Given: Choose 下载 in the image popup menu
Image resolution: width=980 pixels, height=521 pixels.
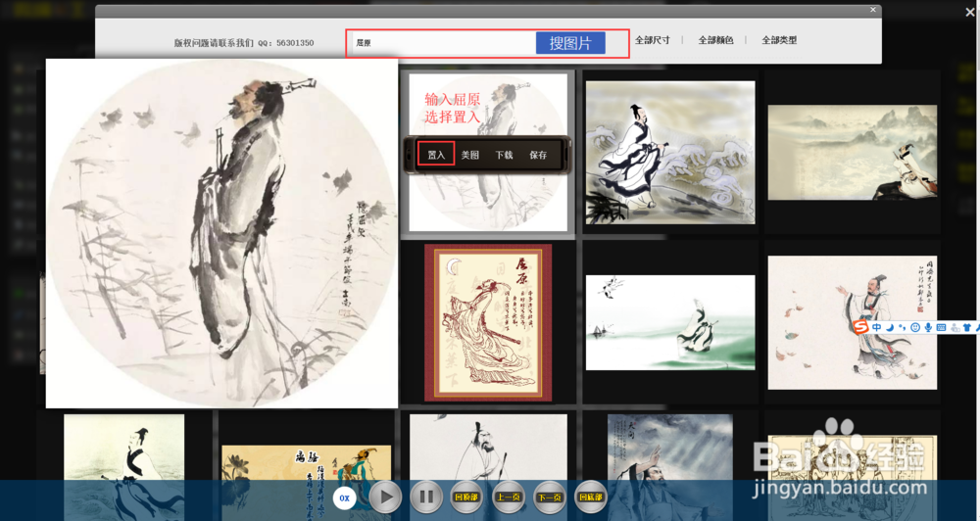Looking at the screenshot, I should [504, 155].
